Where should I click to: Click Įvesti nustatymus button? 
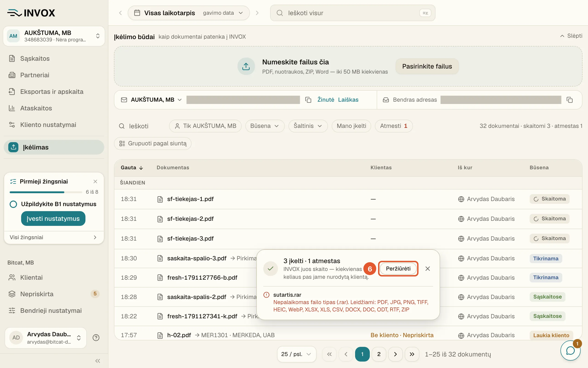(x=53, y=218)
